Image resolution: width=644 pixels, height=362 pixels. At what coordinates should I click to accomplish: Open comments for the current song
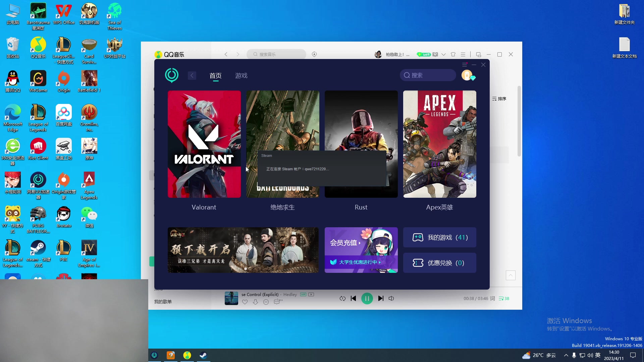277,302
